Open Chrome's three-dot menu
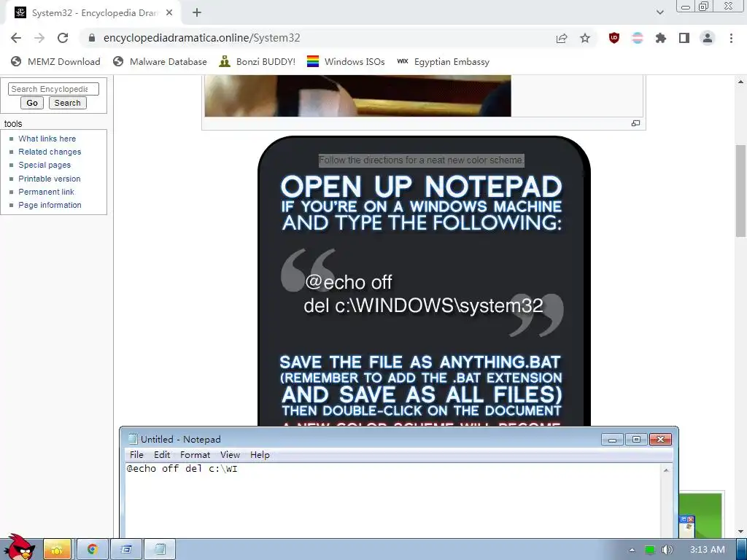 pyautogui.click(x=731, y=38)
